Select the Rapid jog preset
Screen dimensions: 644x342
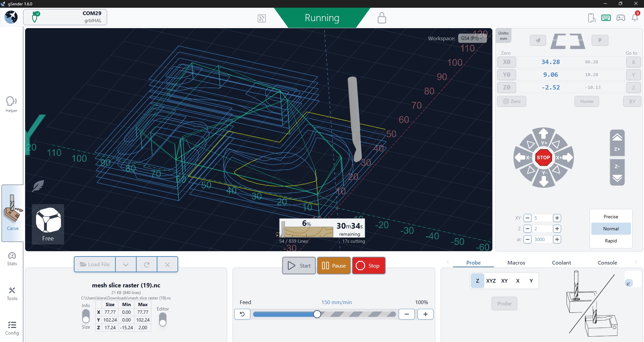click(x=611, y=241)
